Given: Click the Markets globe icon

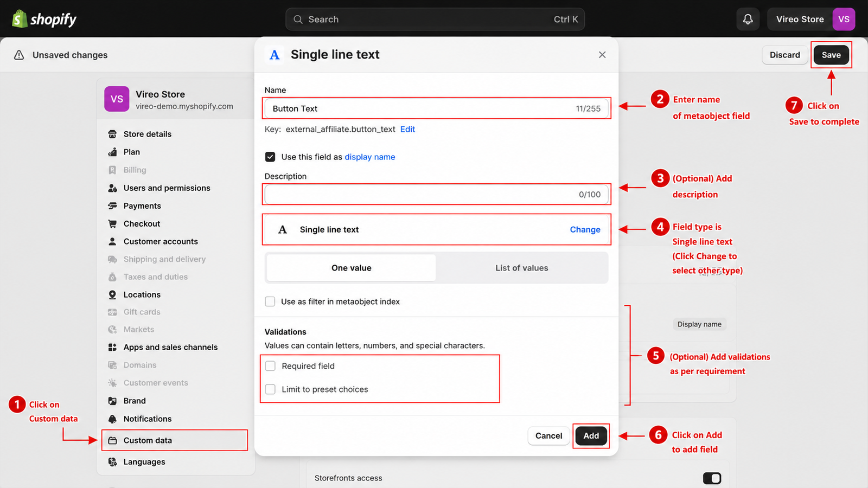Looking at the screenshot, I should pos(112,329).
